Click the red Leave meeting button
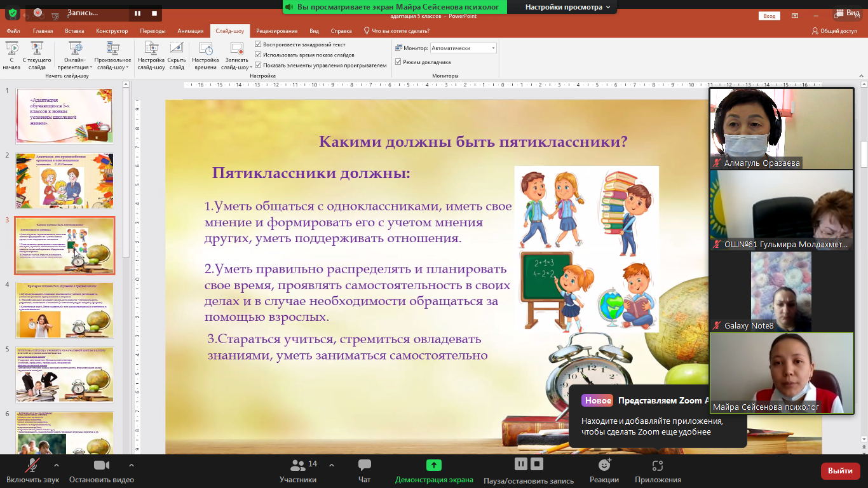The width and height of the screenshot is (868, 488). (x=840, y=471)
